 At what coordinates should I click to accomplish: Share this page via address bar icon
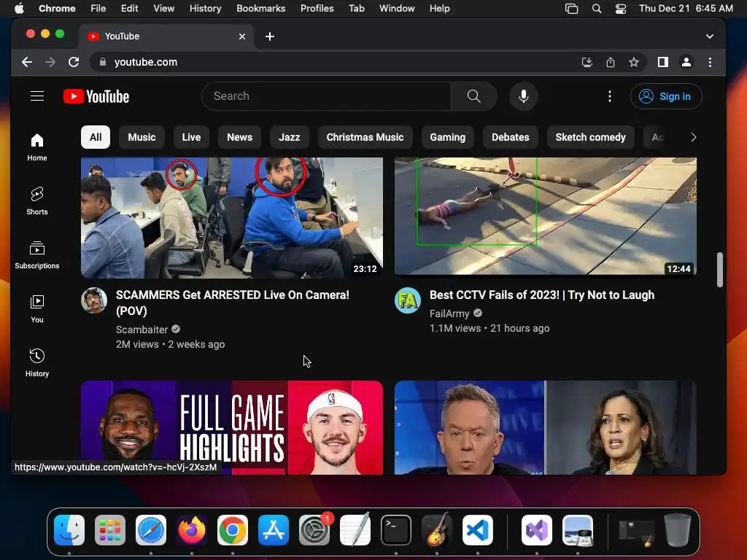611,62
